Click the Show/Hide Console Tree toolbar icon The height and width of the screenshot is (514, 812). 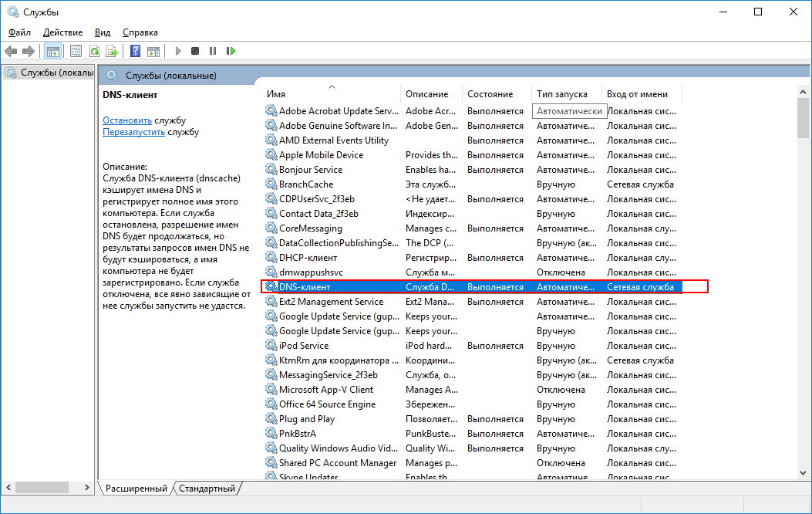(x=53, y=51)
